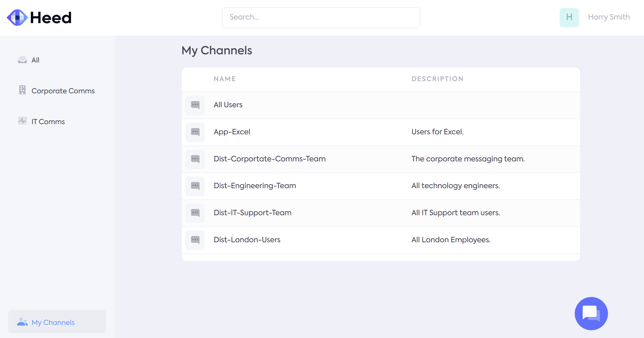Click the IT Comms pulse icon

click(x=22, y=121)
